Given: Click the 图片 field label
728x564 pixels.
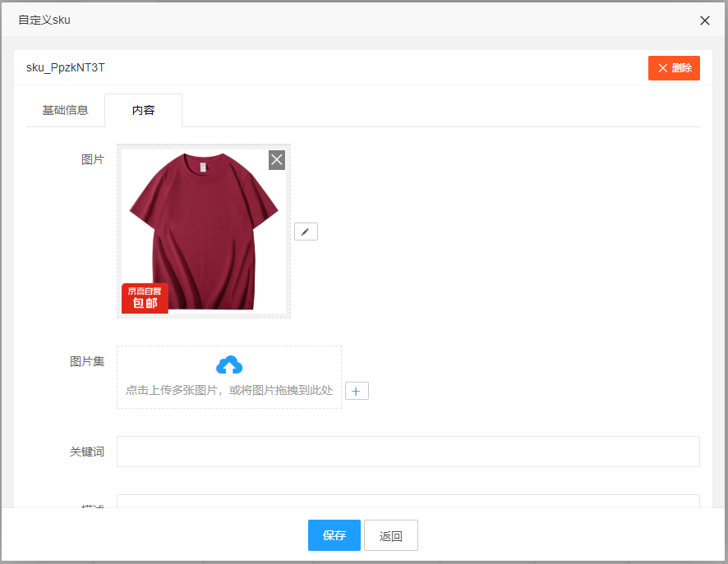Looking at the screenshot, I should 93,159.
